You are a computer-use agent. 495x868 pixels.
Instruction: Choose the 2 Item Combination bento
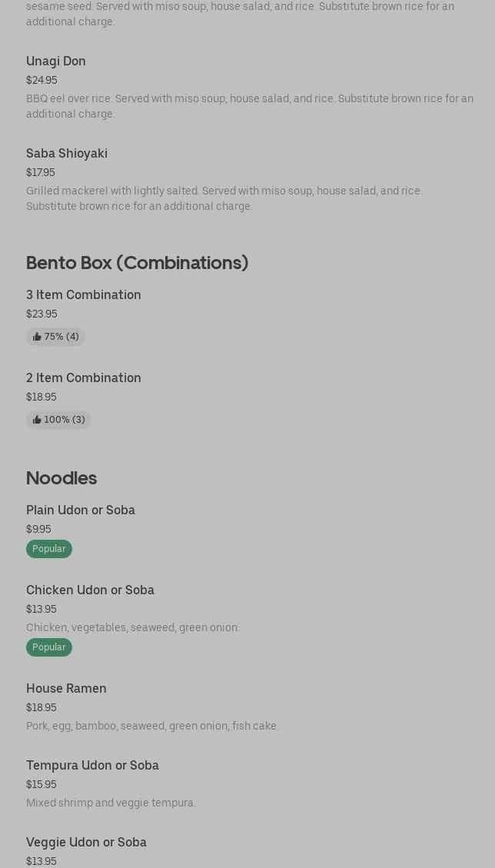tap(84, 378)
